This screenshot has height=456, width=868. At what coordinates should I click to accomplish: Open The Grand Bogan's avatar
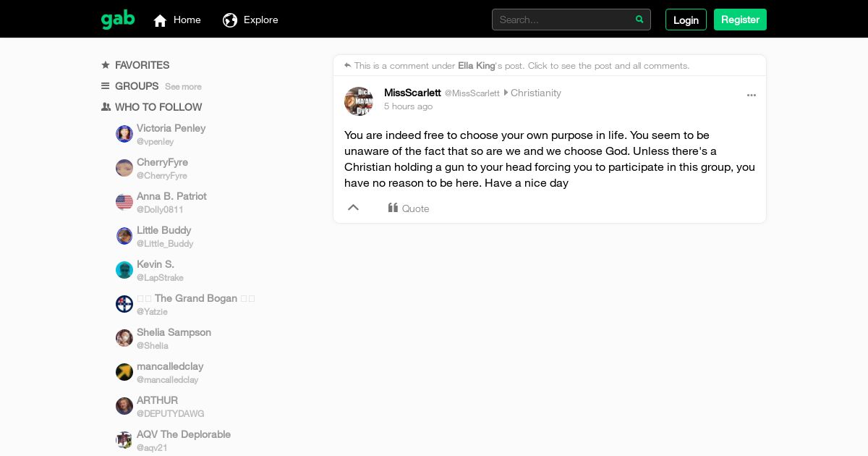pos(124,304)
